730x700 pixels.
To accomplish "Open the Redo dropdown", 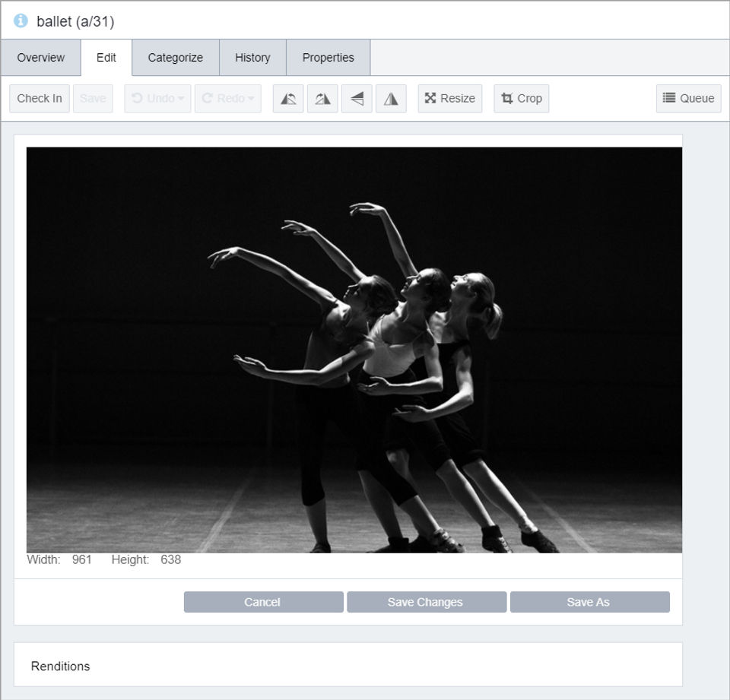I will (228, 99).
